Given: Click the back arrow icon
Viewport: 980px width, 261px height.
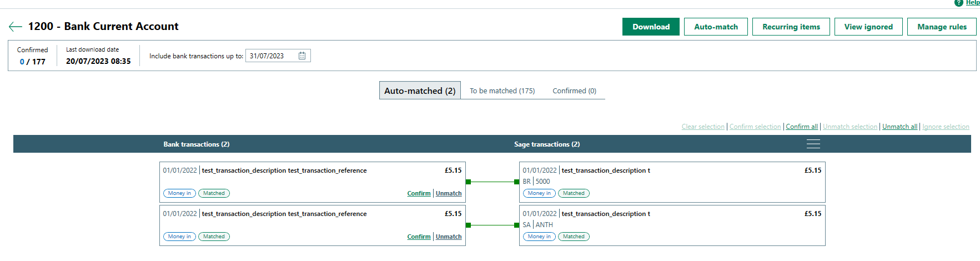Looking at the screenshot, I should pyautogui.click(x=16, y=27).
